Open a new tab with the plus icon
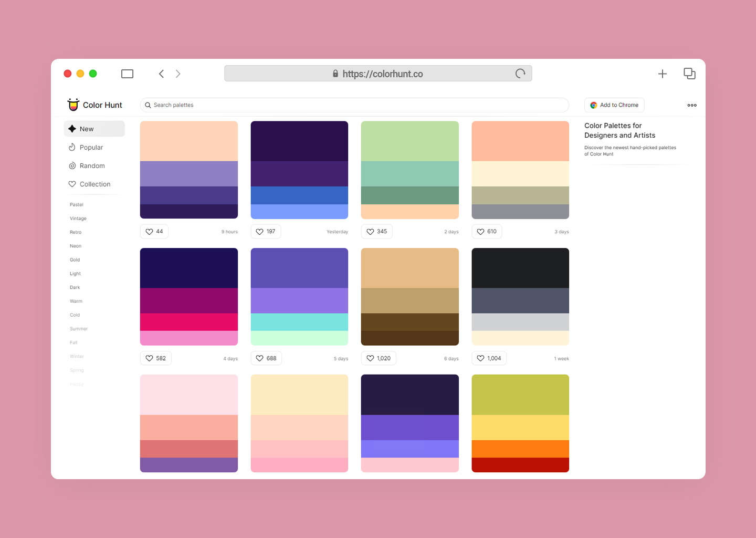Screen dimensions: 756x538 663,74
